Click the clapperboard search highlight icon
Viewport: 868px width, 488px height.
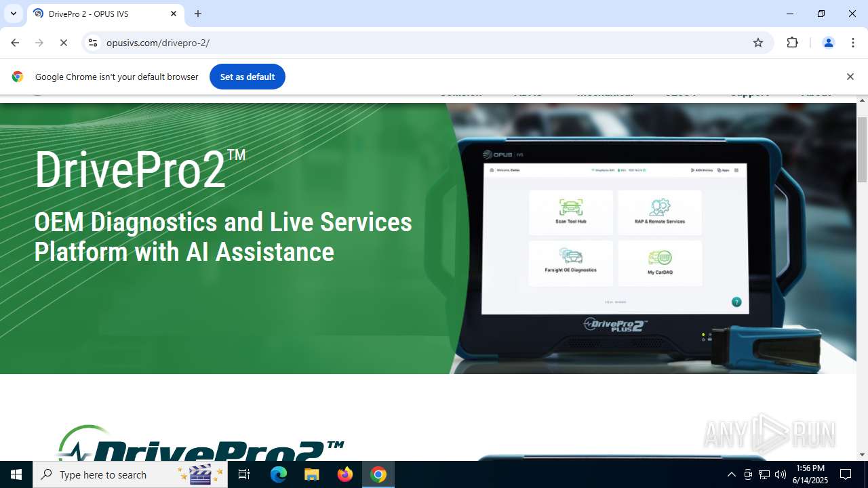(200, 474)
